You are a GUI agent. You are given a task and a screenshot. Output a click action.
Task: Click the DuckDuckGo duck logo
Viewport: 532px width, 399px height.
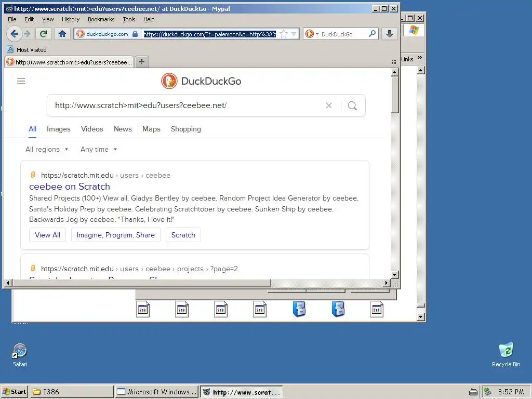(x=169, y=81)
